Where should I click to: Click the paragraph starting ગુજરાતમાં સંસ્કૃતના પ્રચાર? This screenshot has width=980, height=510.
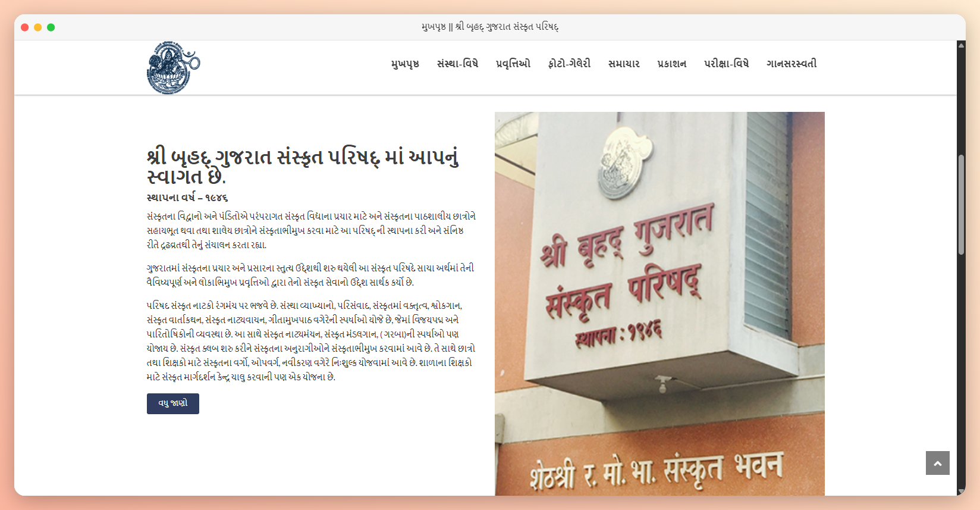click(310, 275)
